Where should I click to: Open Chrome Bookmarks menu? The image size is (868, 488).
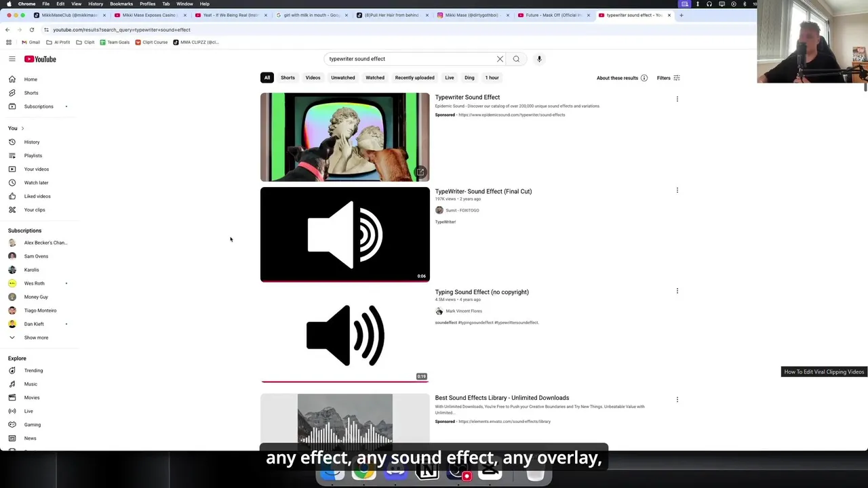pyautogui.click(x=121, y=4)
